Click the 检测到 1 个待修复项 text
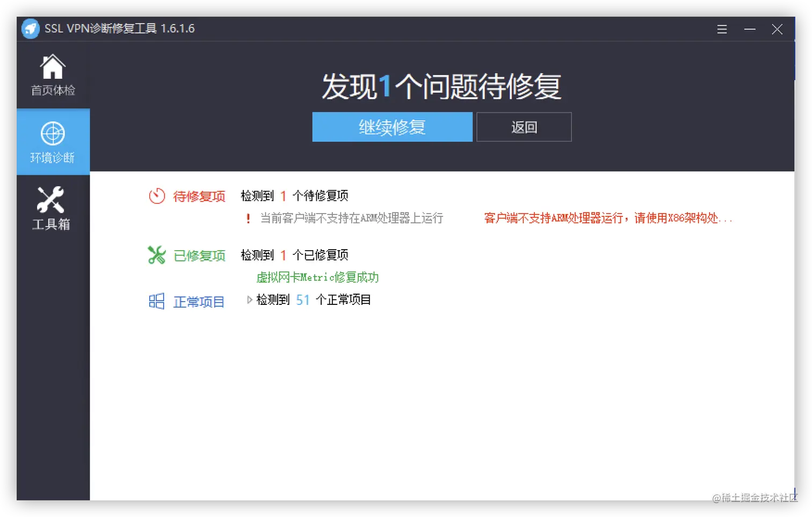The image size is (812, 517). pyautogui.click(x=294, y=196)
